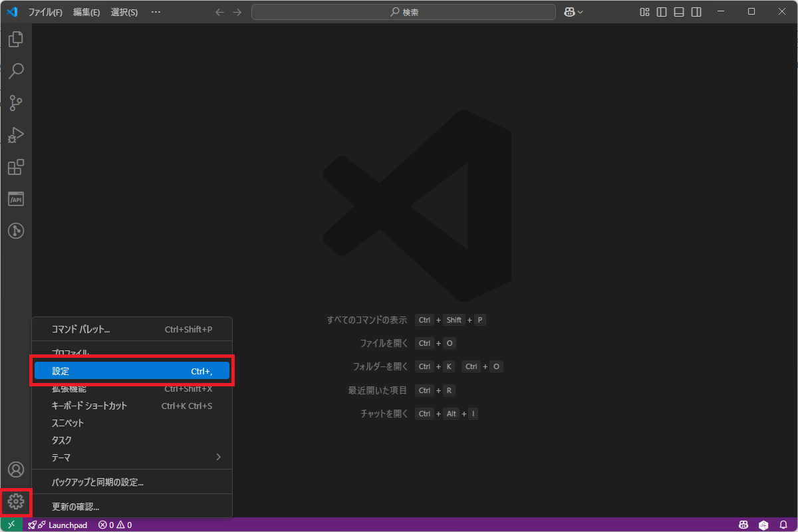Expand the テーマ submenu
Screen dimensions: 798x532
pos(132,458)
